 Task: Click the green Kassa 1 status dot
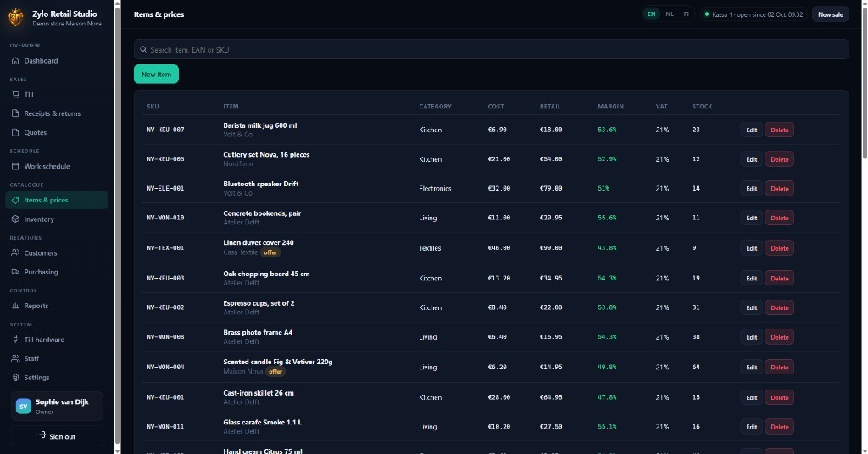coord(706,14)
